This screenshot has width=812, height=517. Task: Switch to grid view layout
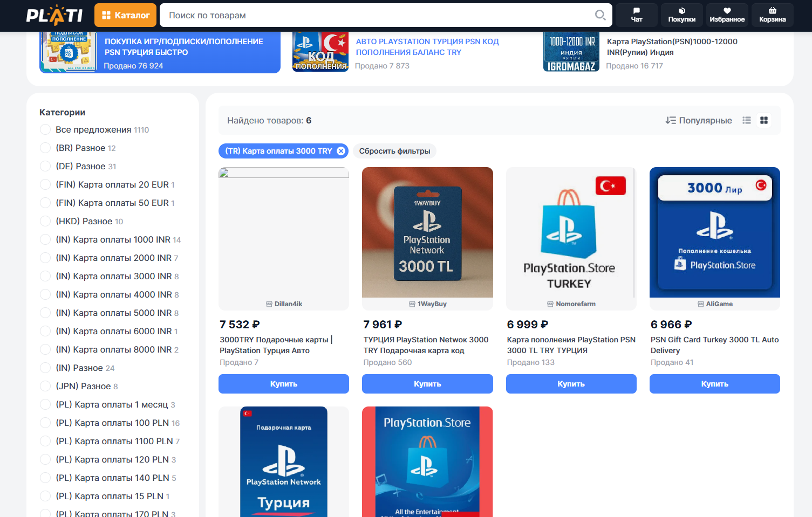pyautogui.click(x=764, y=120)
